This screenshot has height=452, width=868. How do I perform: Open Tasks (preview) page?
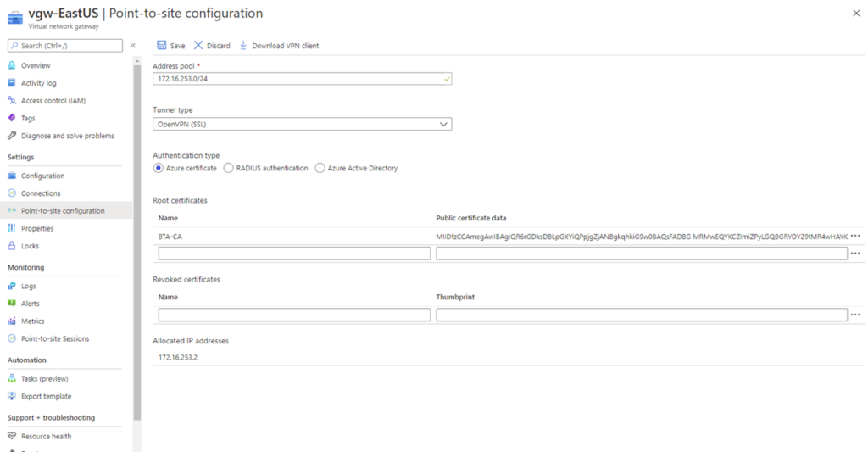coord(44,379)
